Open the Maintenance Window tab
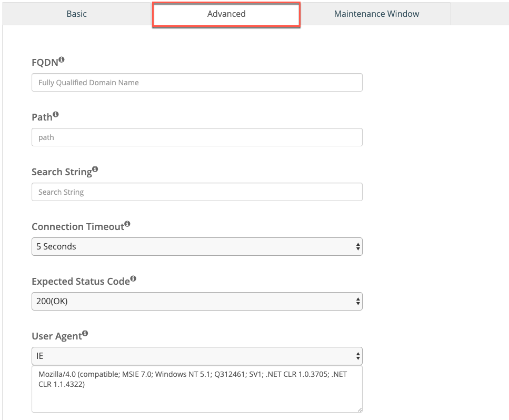The image size is (509, 420). click(x=376, y=14)
